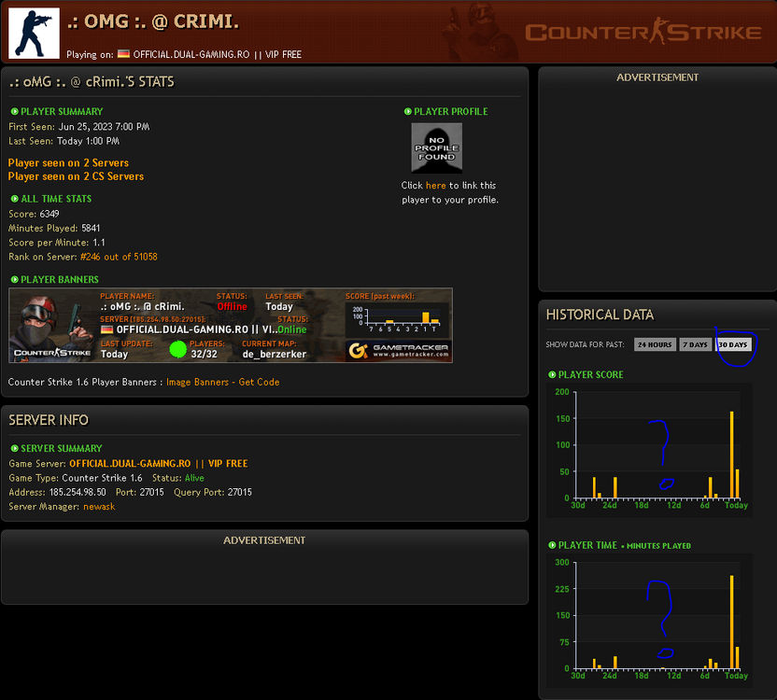
Task: Click the German flag icon in header
Action: (123, 54)
